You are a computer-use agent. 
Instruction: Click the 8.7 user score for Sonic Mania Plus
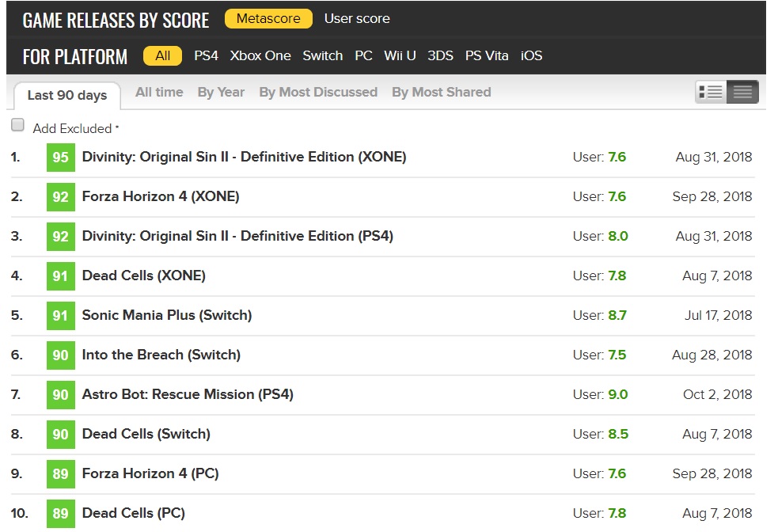(617, 315)
